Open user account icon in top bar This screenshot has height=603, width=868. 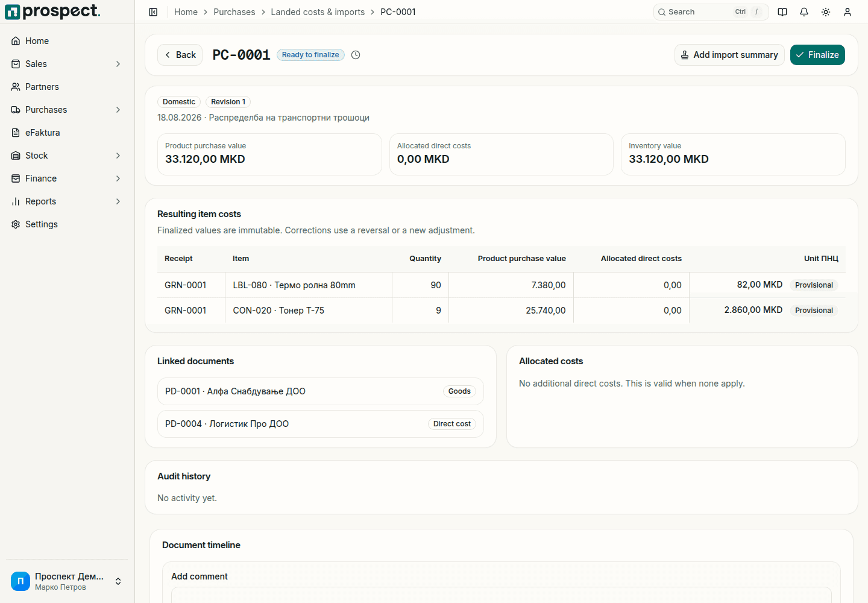848,12
